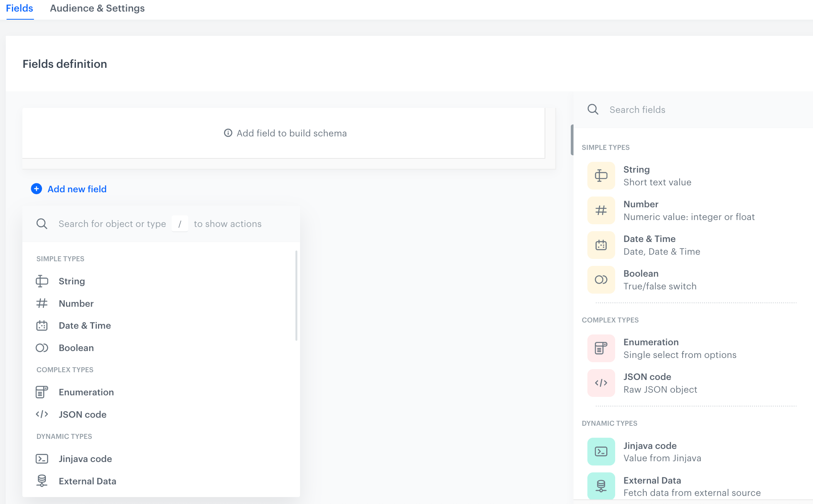Select the Jinjava code terminal tile
This screenshot has height=504, width=813.
(x=601, y=452)
